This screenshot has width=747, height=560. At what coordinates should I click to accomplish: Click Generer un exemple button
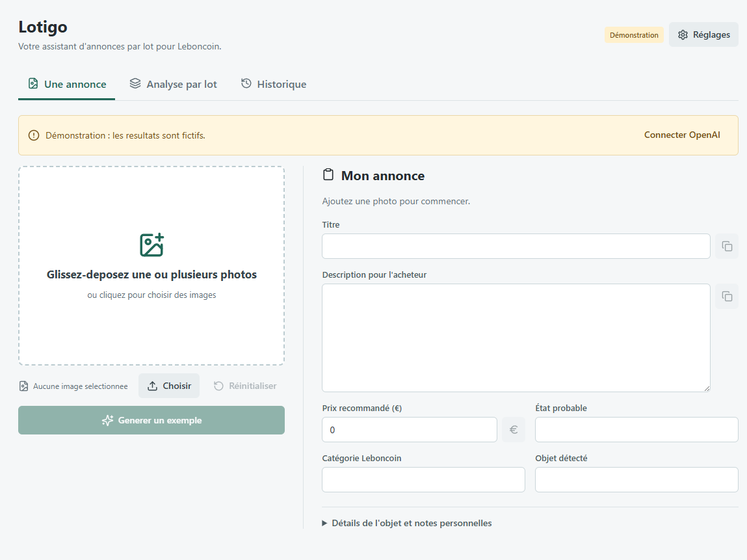coord(151,420)
